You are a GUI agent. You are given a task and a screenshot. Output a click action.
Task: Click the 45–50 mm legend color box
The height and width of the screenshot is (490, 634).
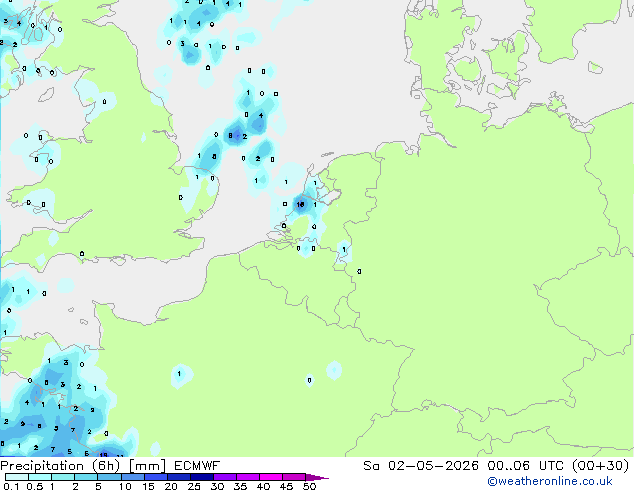pos(294,477)
